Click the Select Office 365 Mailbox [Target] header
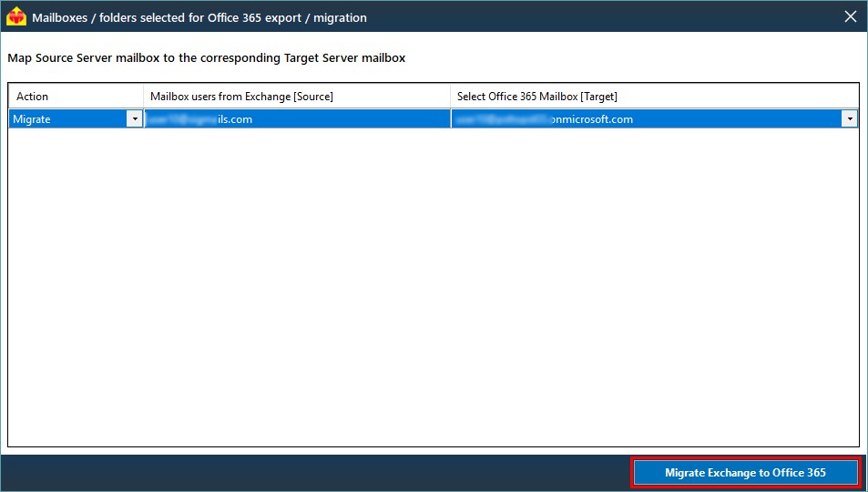 click(655, 97)
